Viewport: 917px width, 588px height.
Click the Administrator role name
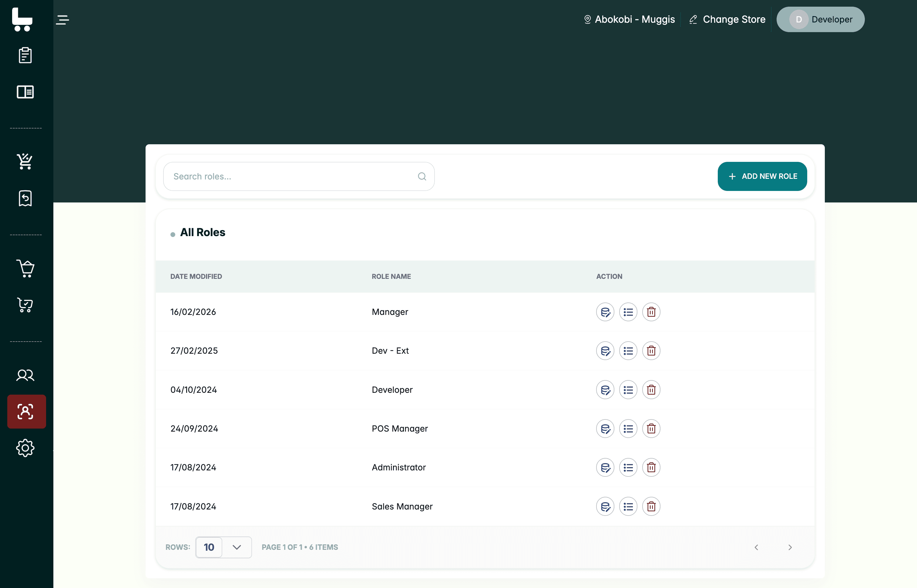(x=399, y=467)
